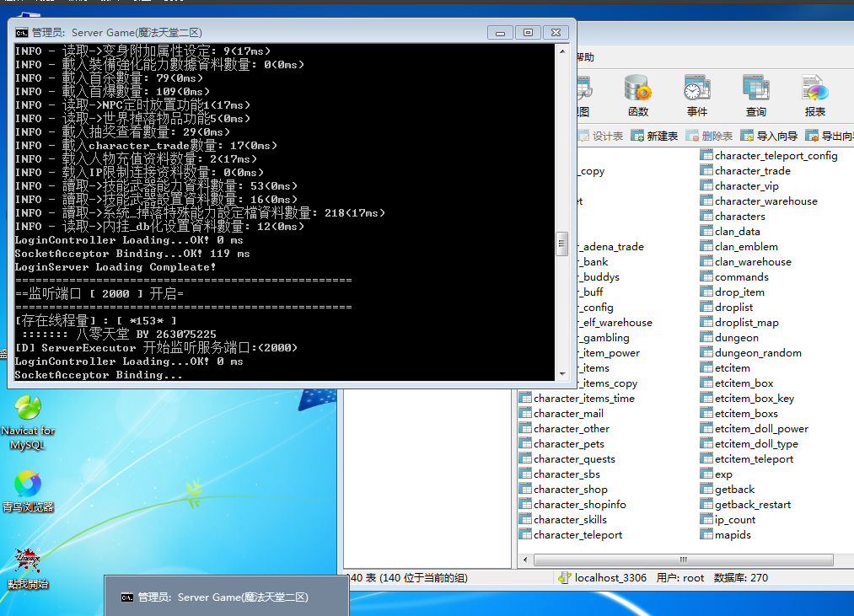
Task: Select the dungeon_random table
Action: 751,353
